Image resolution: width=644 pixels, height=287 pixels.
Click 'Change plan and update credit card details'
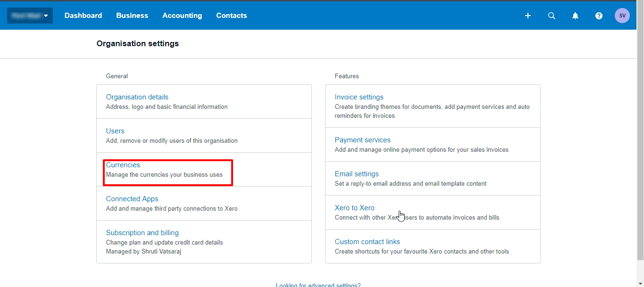click(x=165, y=243)
